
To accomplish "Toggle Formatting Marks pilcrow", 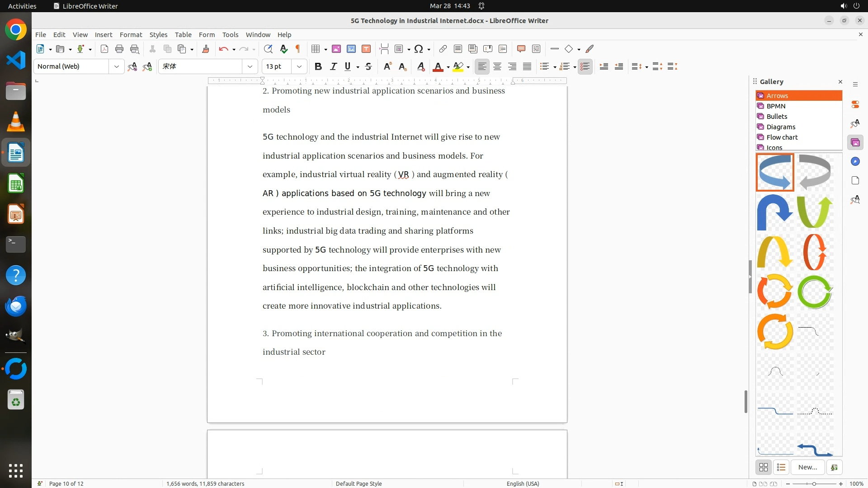I will pyautogui.click(x=298, y=49).
